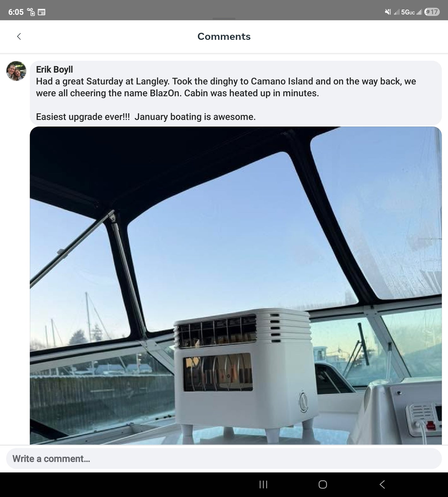Tap the Android navigation back button
This screenshot has height=497, width=448.
point(382,484)
